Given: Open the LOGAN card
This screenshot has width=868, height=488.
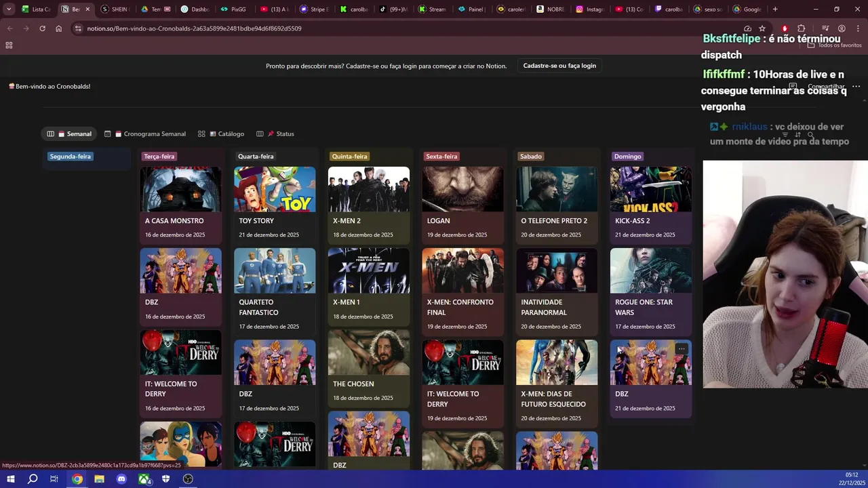Looking at the screenshot, I should pos(462,205).
